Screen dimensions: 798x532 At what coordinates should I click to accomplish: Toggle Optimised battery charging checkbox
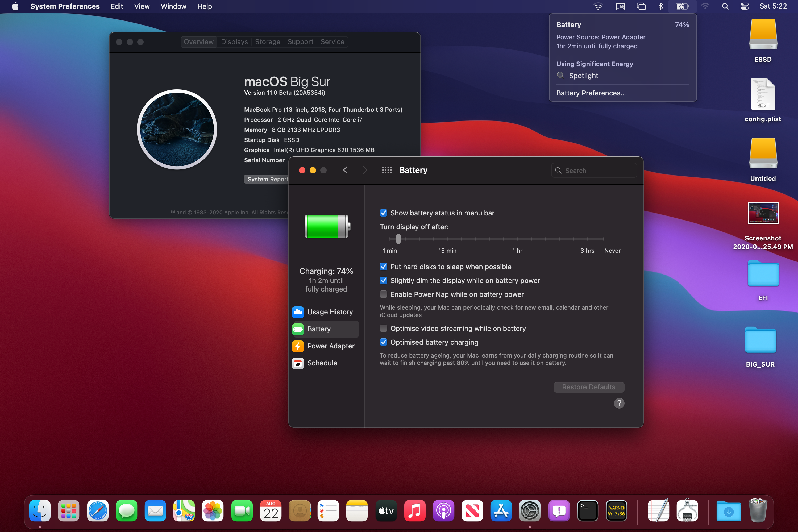pyautogui.click(x=383, y=342)
